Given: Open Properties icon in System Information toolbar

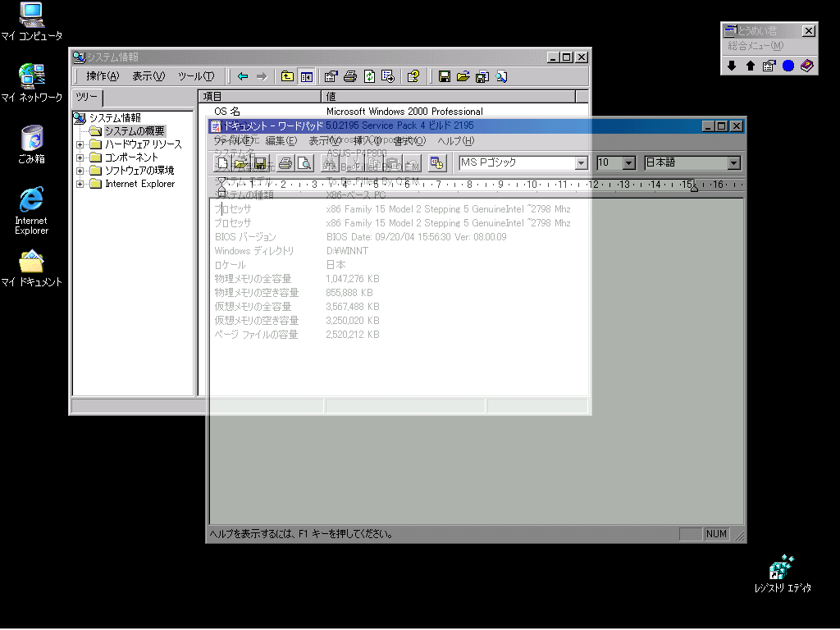Looking at the screenshot, I should (331, 76).
